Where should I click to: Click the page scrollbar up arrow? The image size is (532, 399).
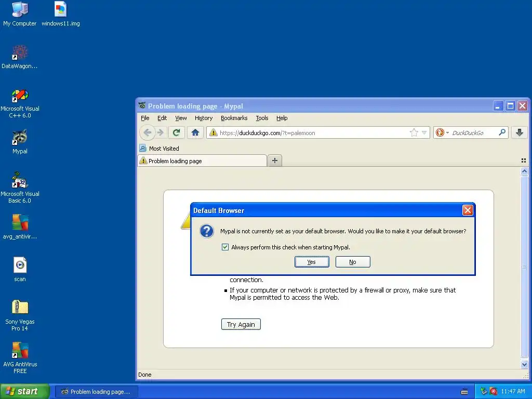tap(524, 171)
